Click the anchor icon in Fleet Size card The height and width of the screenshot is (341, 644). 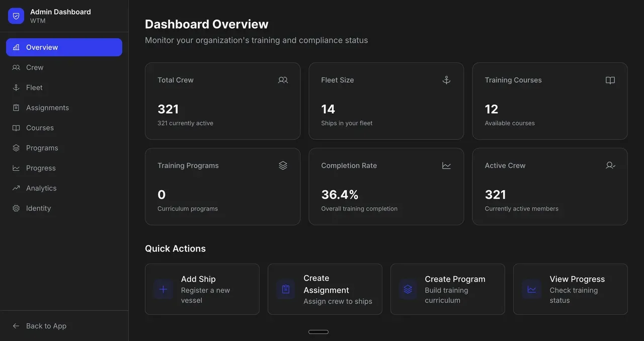point(446,80)
